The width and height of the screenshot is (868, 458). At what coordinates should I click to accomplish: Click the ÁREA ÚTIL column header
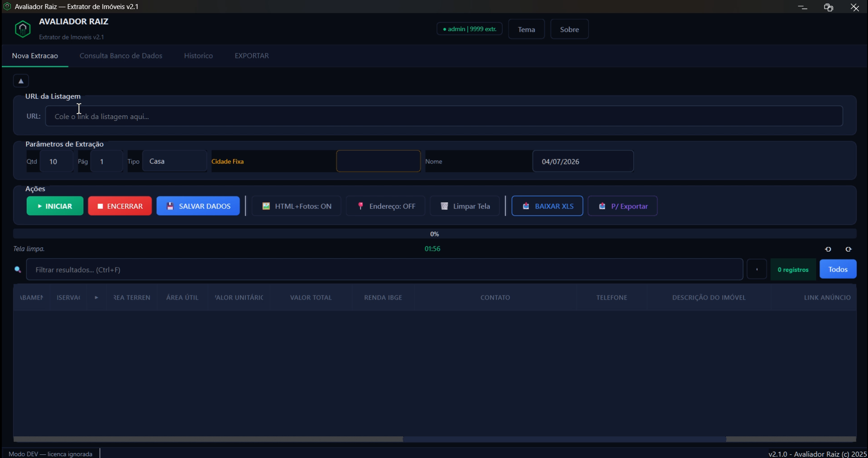click(182, 297)
